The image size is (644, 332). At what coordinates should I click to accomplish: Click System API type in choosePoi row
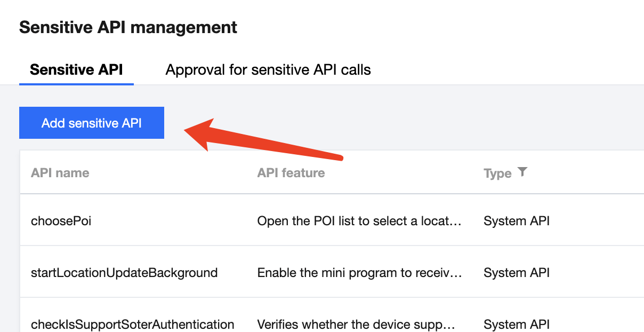pos(517,220)
